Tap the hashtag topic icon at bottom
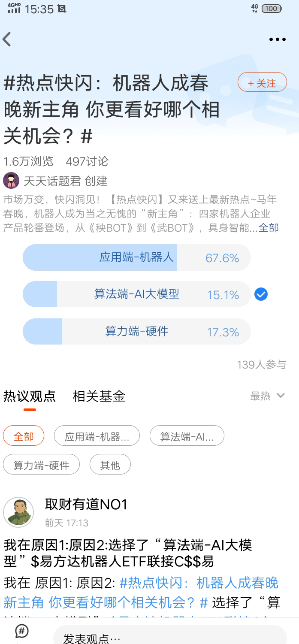This screenshot has width=299, height=644. point(22,631)
